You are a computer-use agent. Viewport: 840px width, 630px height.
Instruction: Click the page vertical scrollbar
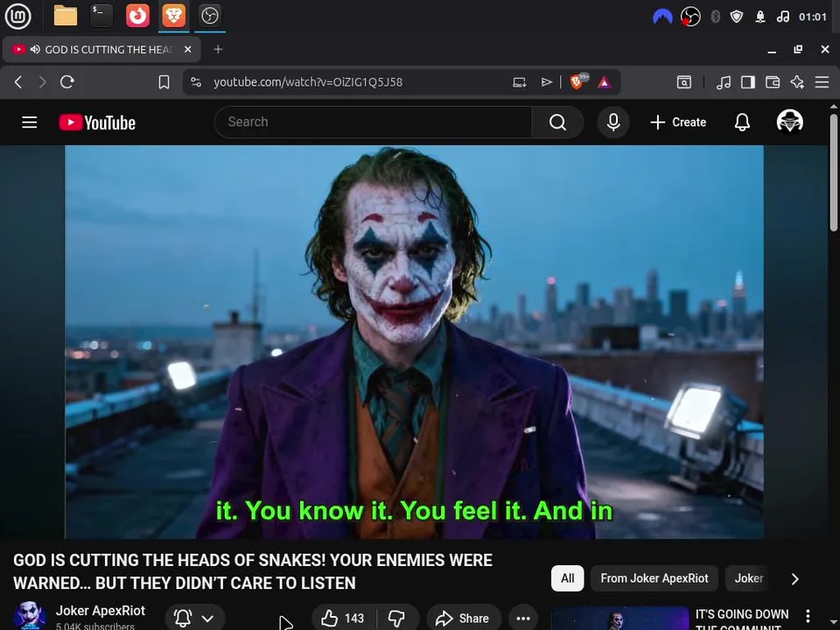(834, 171)
